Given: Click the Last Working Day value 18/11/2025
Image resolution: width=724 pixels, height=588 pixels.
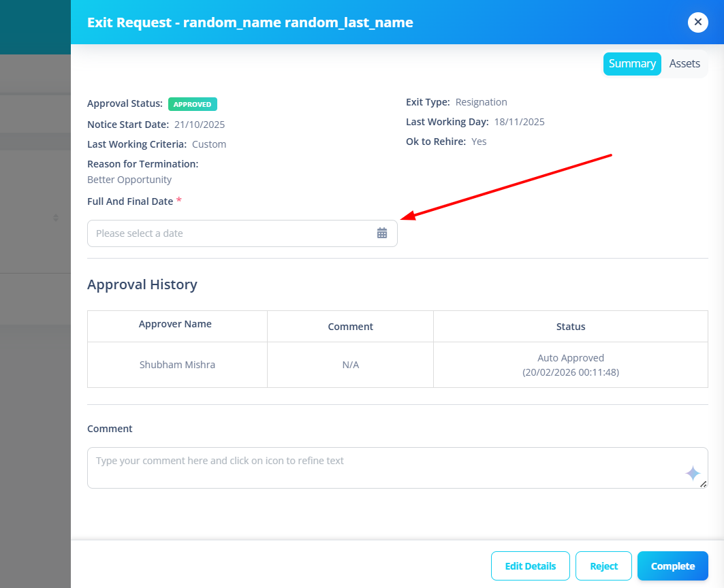Looking at the screenshot, I should [x=520, y=122].
